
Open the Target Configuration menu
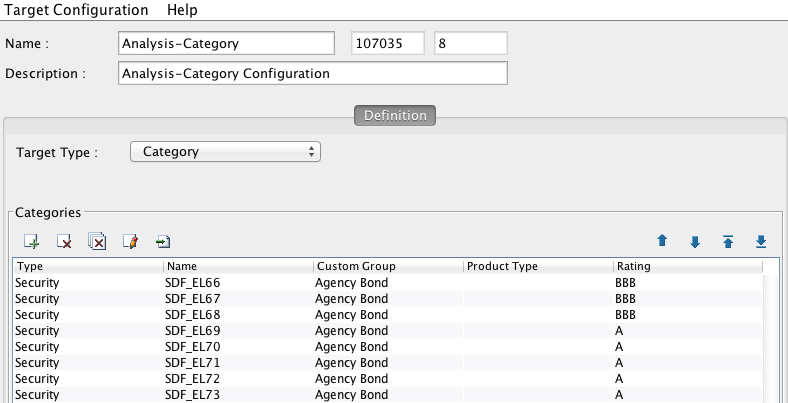pos(76,10)
